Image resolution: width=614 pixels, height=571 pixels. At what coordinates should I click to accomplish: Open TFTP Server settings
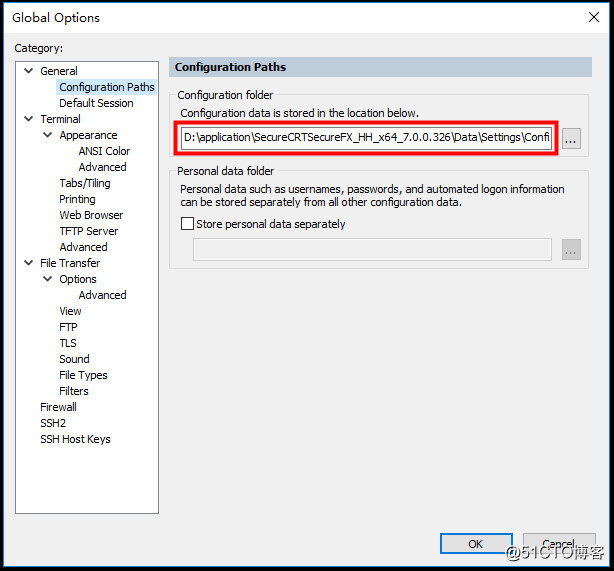pyautogui.click(x=88, y=231)
